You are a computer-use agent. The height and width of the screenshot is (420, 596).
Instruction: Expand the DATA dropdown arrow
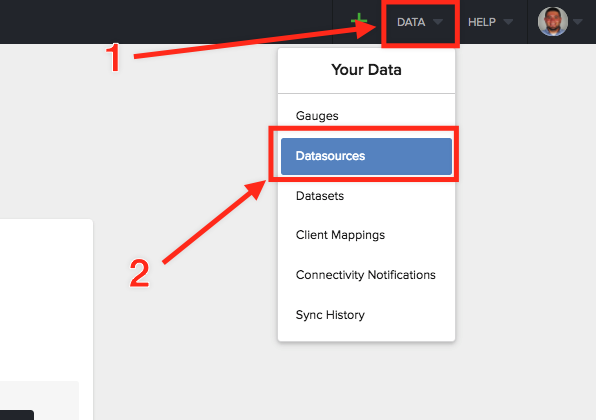[x=438, y=22]
